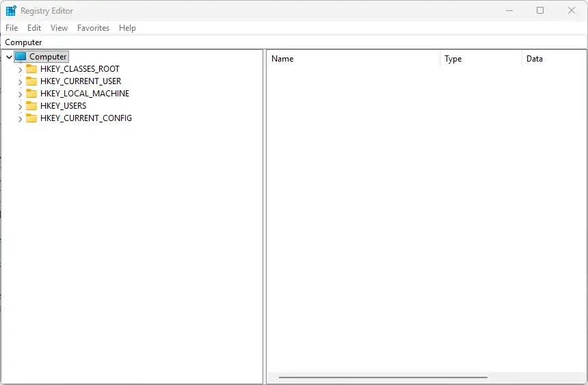Sort by the Name column header
This screenshot has width=588, height=385.
[x=353, y=59]
